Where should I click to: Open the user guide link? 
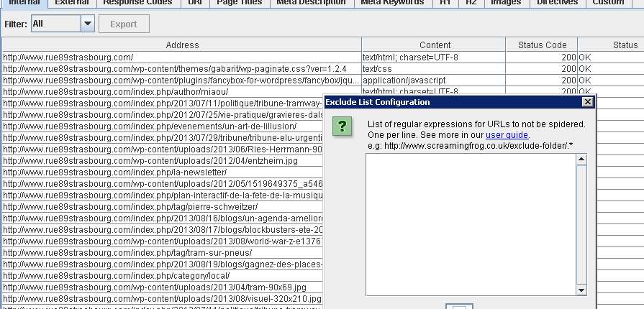point(507,134)
